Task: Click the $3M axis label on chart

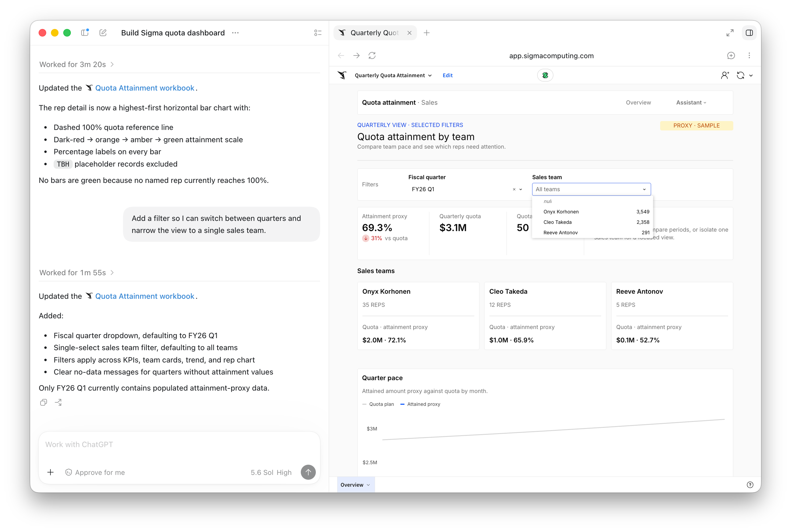Action: click(x=372, y=429)
